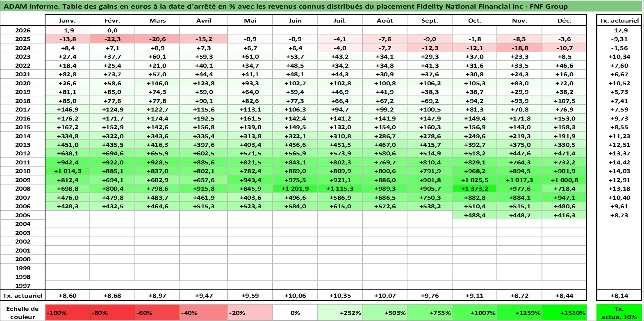This screenshot has height=321, width=644.
Task: Select the +503% legend swatch
Action: (x=385, y=312)
